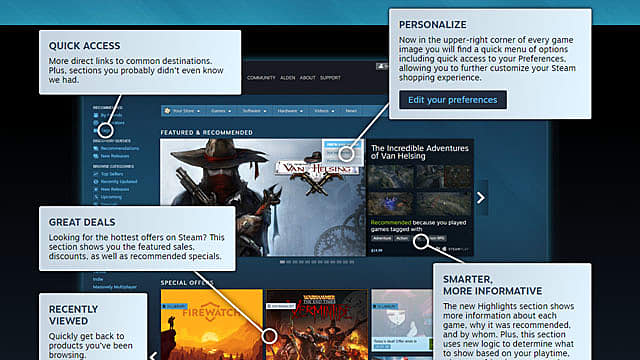The width and height of the screenshot is (640, 360).
Task: Open Recommendations under Discovery Queues
Action: tap(120, 149)
